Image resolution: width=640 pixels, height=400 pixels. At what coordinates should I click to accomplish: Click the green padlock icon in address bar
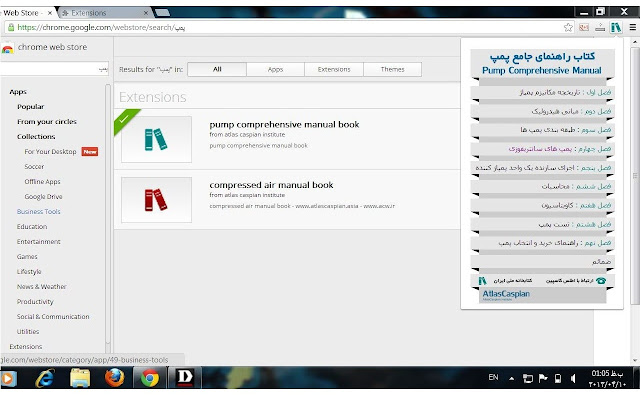coord(11,27)
